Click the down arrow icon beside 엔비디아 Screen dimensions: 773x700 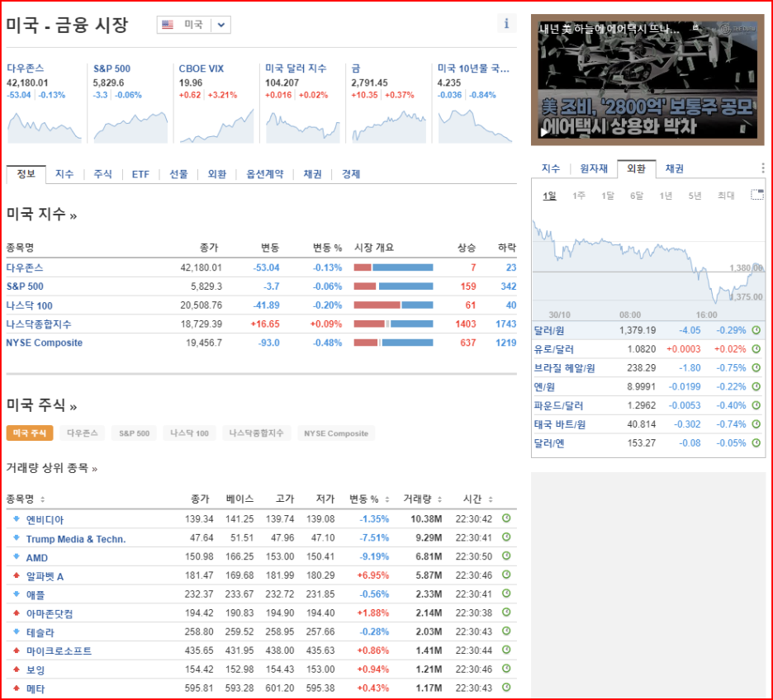click(x=17, y=518)
